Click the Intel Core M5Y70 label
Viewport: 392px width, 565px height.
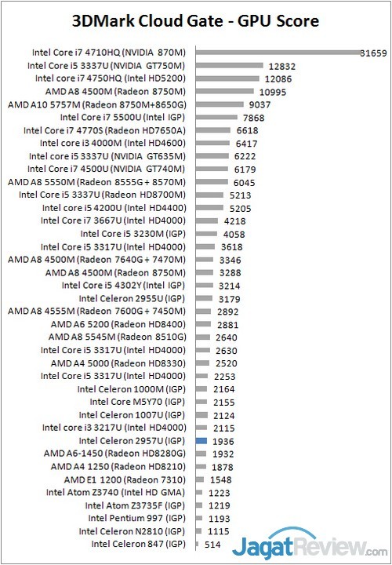(137, 402)
